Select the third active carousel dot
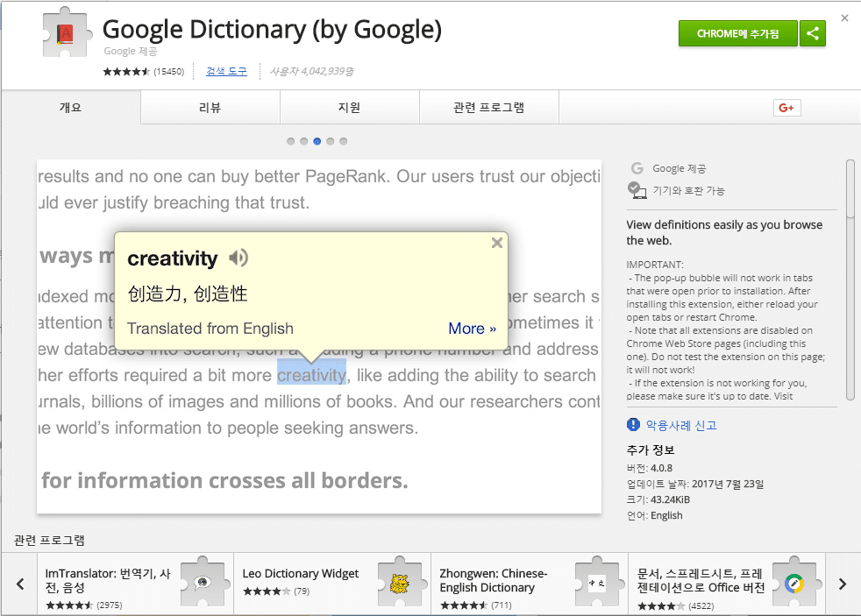The width and height of the screenshot is (861, 616). click(x=317, y=142)
